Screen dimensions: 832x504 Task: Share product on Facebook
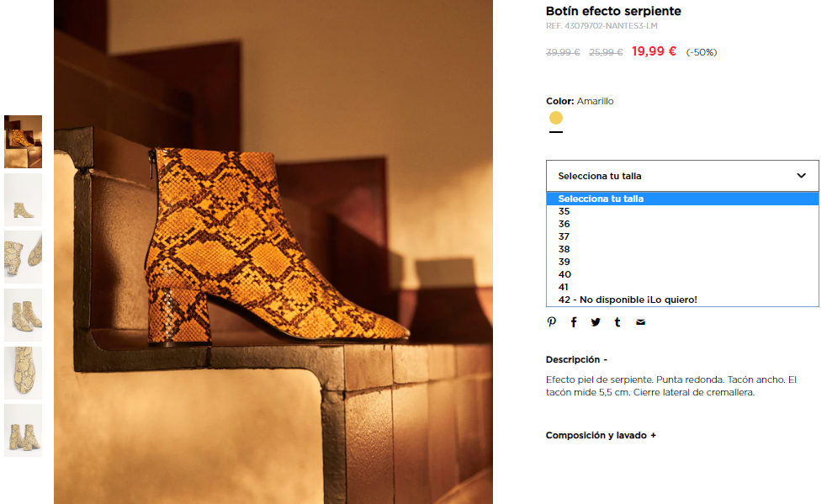(x=574, y=322)
